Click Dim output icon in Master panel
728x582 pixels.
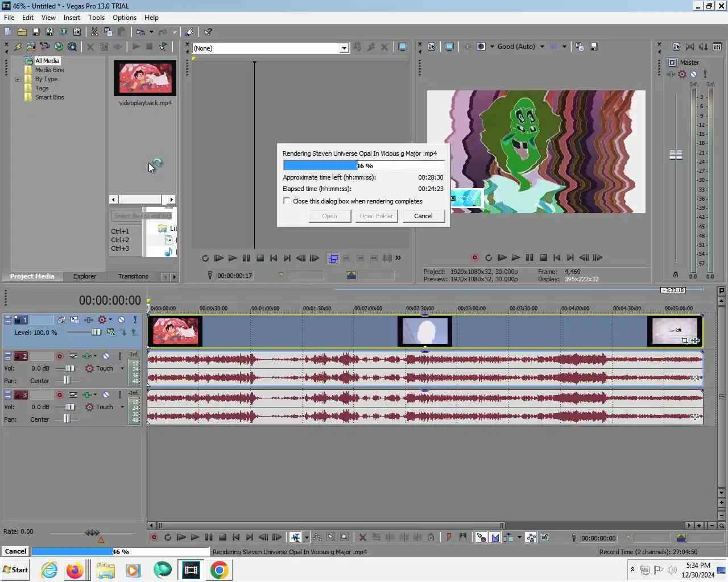click(704, 47)
